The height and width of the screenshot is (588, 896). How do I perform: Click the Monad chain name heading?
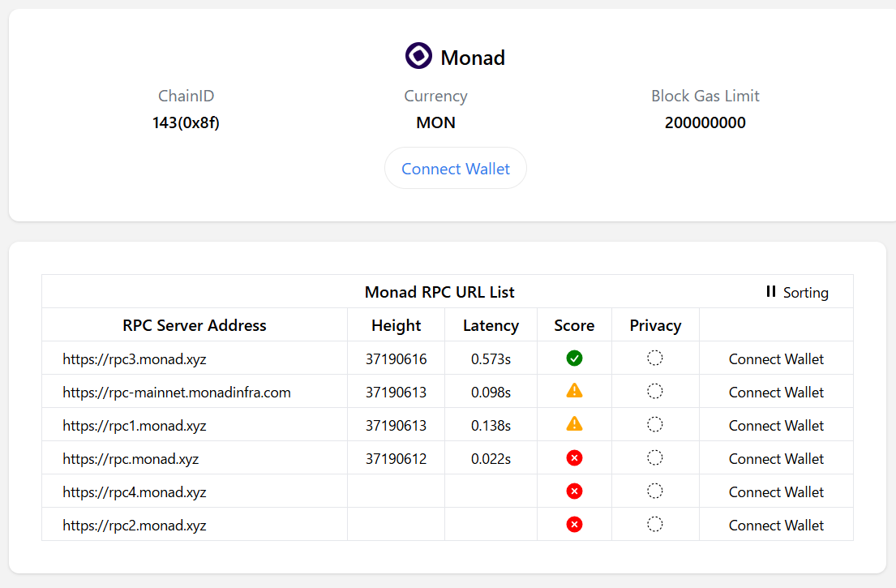click(473, 57)
